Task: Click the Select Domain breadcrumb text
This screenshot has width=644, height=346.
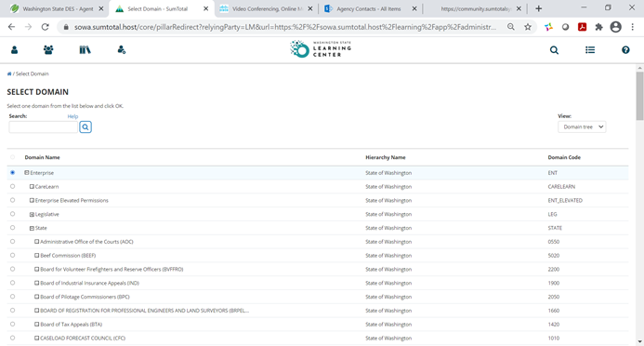Action: (32, 74)
